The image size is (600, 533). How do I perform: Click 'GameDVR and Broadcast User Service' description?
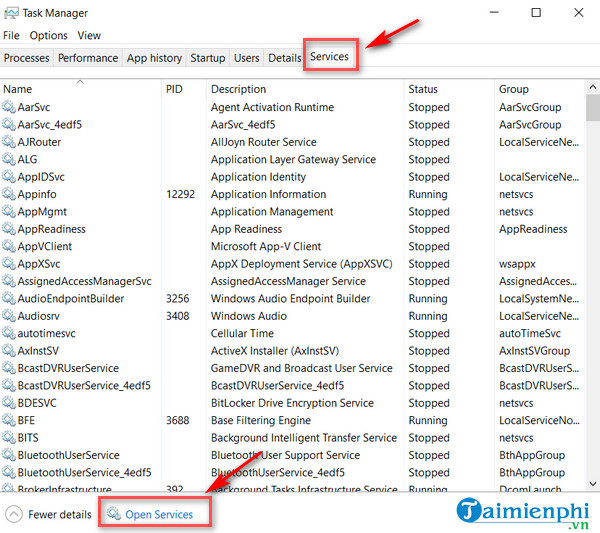pos(302,368)
